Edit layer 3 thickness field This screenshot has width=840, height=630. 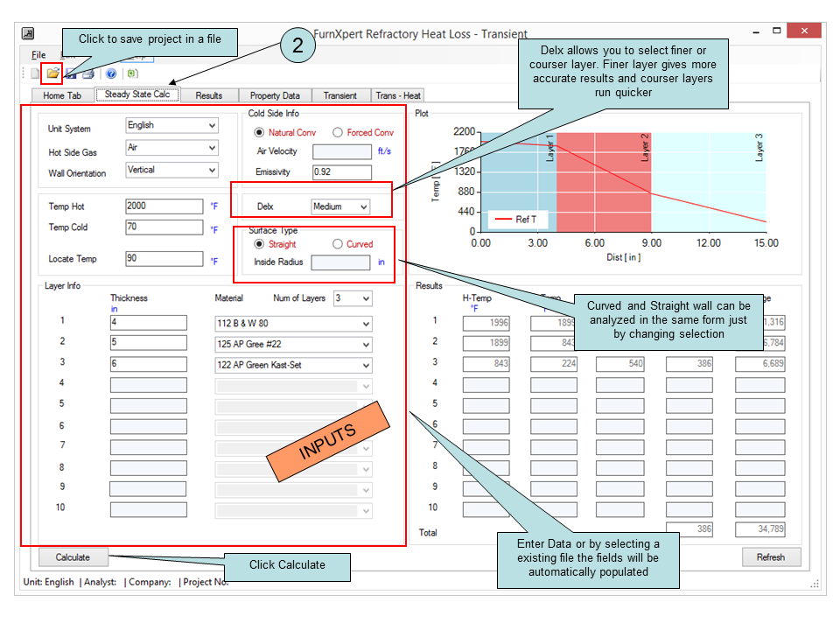point(149,364)
